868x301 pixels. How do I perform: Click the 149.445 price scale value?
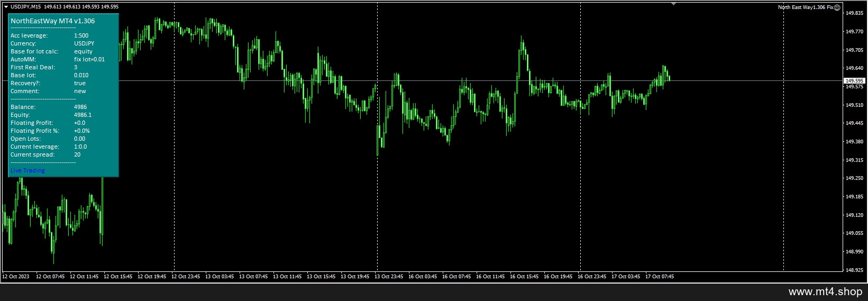[854, 123]
